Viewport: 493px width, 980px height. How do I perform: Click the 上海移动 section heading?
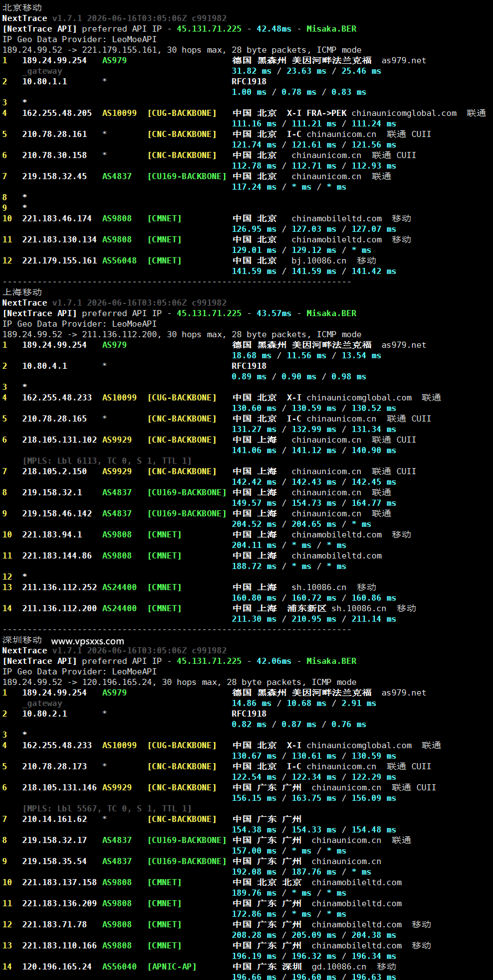[x=22, y=292]
